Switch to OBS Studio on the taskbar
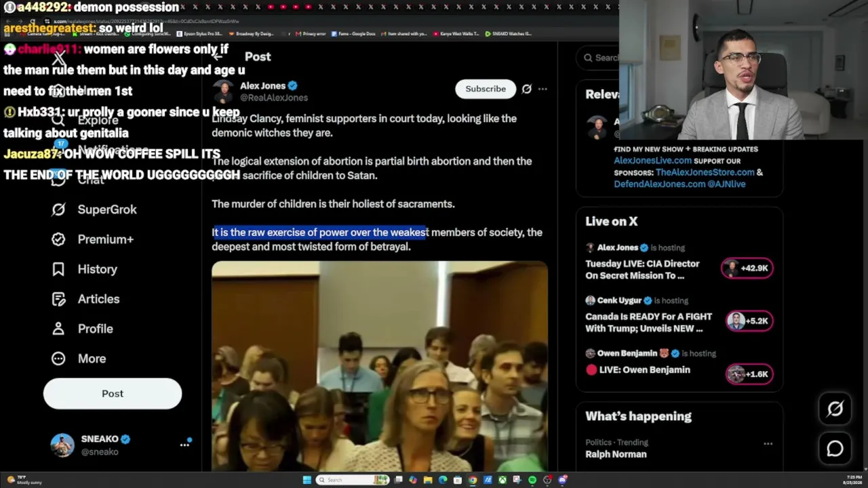Screen dimensions: 868x488 [x=547, y=480]
